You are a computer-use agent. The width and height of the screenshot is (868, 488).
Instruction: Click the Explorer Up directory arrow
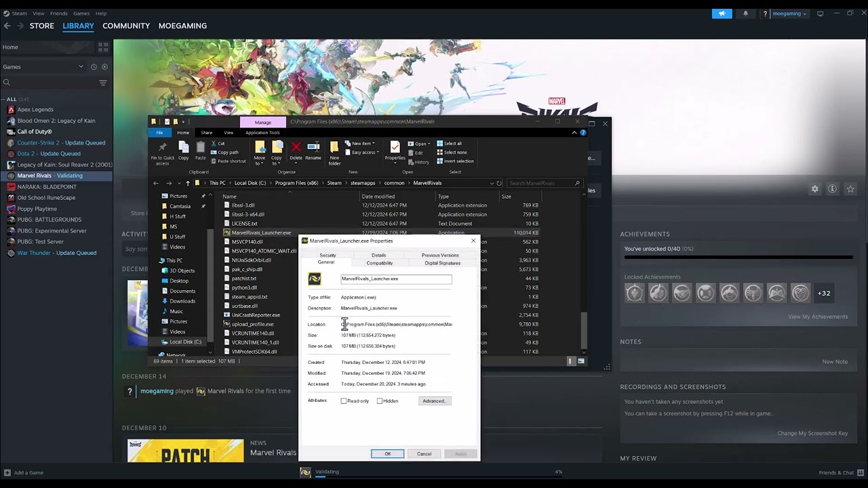(x=188, y=183)
